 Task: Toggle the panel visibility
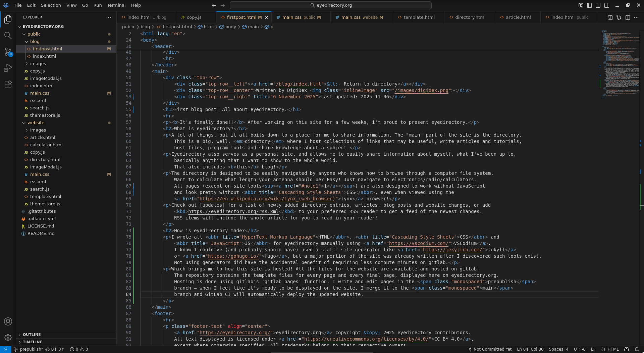tap(598, 5)
